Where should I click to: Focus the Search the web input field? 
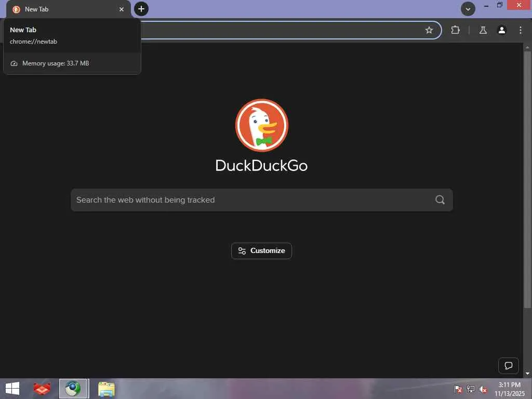(262, 200)
